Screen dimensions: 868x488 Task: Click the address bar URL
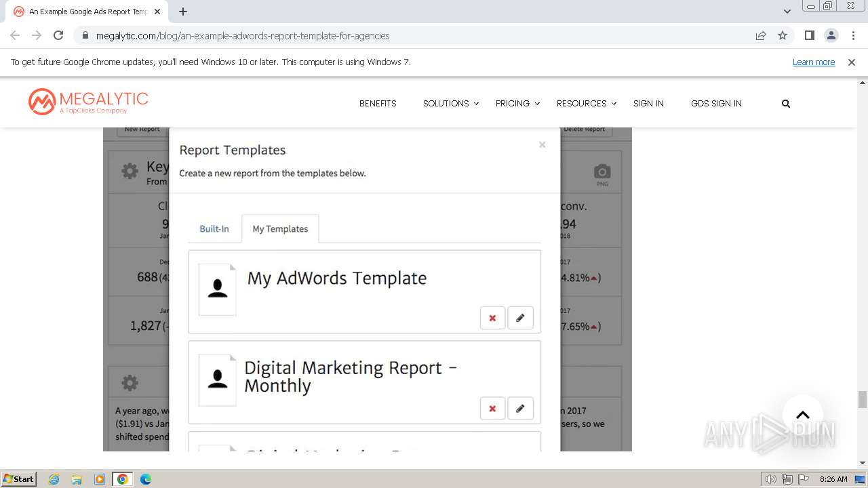point(243,35)
